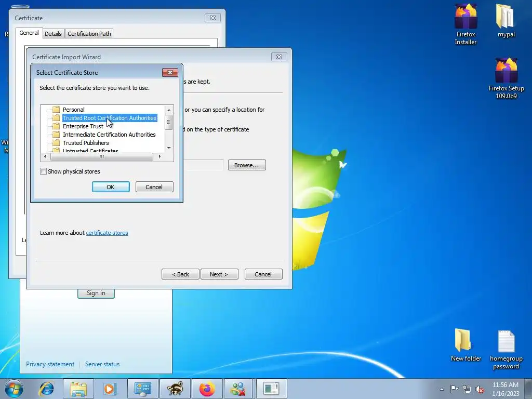Close Select Certificate Store dialog with red X
Viewport: 532px width, 399px height.
tap(170, 72)
